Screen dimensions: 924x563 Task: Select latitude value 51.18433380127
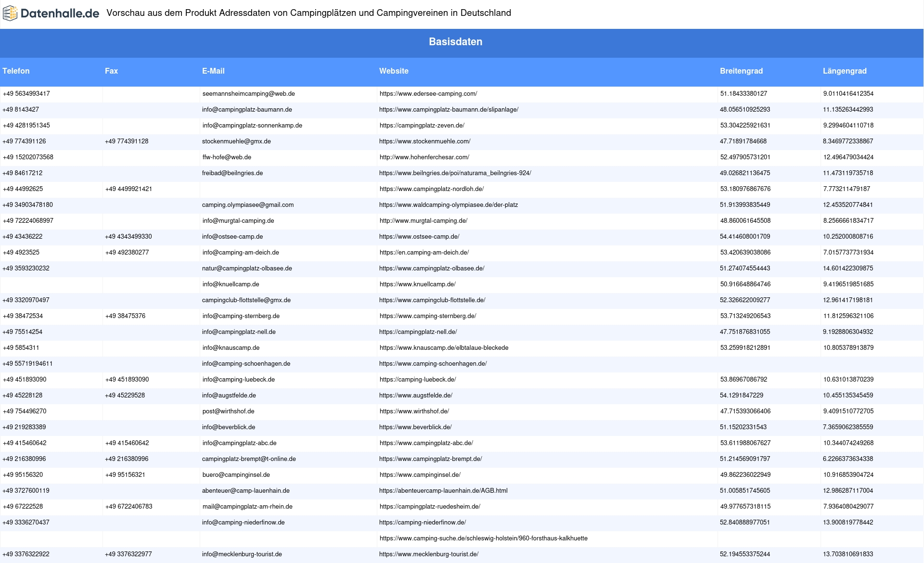tap(744, 94)
